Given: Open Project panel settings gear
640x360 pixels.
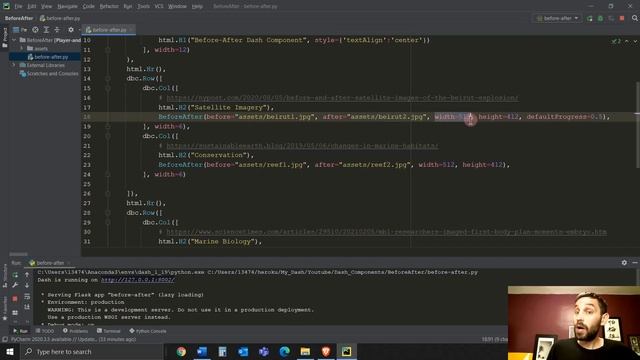Looking at the screenshot, I should [71, 30].
